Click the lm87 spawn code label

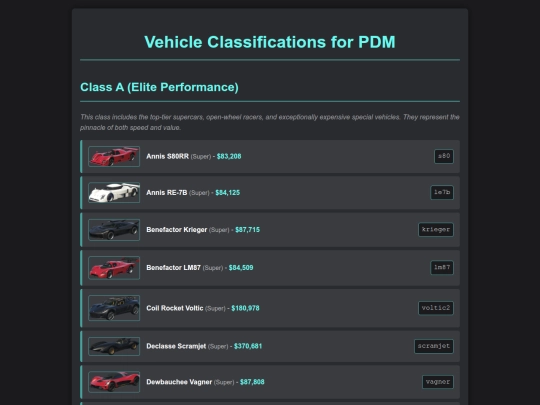442,268
